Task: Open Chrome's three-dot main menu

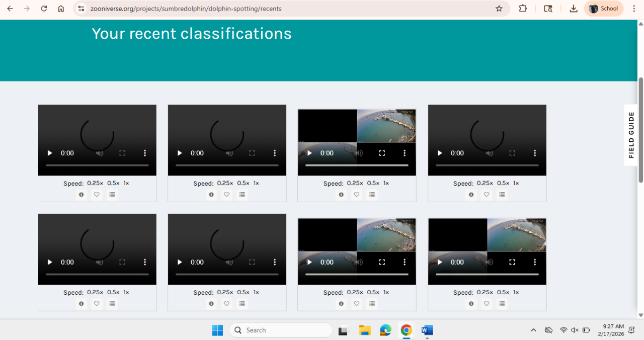Action: click(634, 9)
